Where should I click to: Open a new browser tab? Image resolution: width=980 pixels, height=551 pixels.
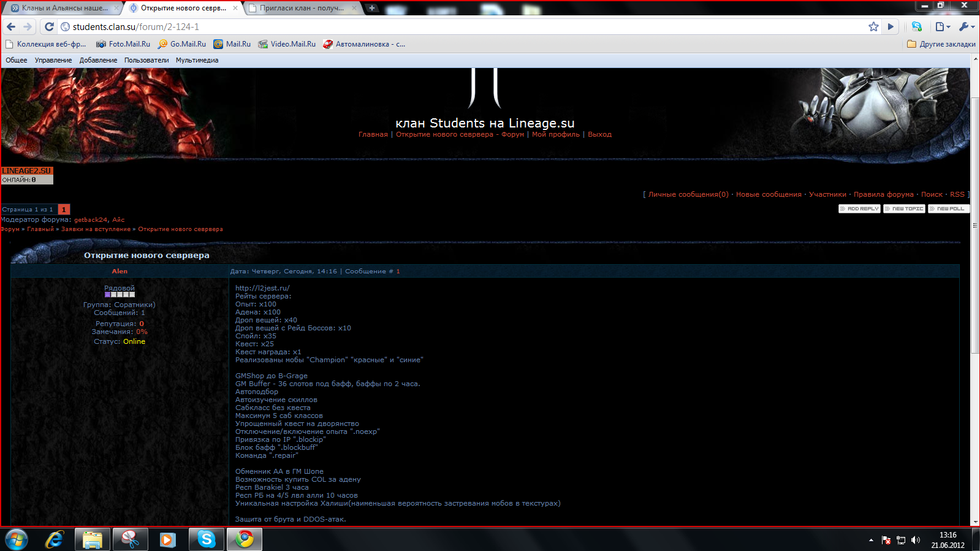[x=372, y=8]
